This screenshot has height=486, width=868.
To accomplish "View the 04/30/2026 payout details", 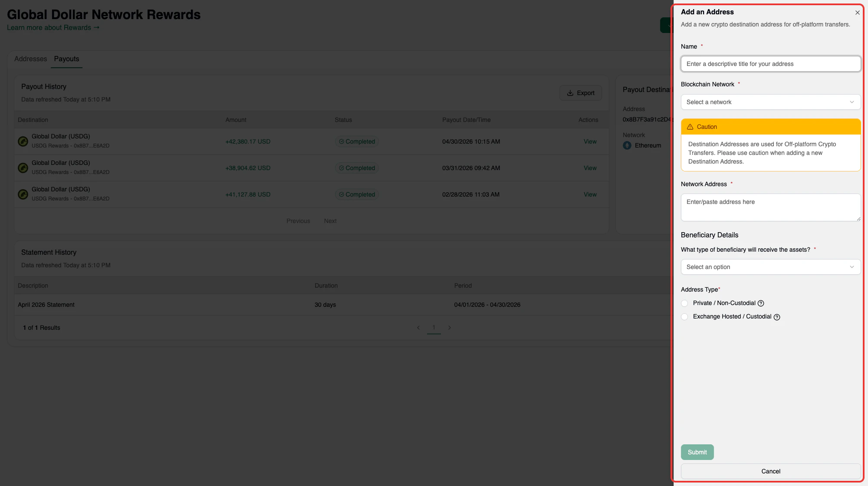I will click(x=590, y=141).
